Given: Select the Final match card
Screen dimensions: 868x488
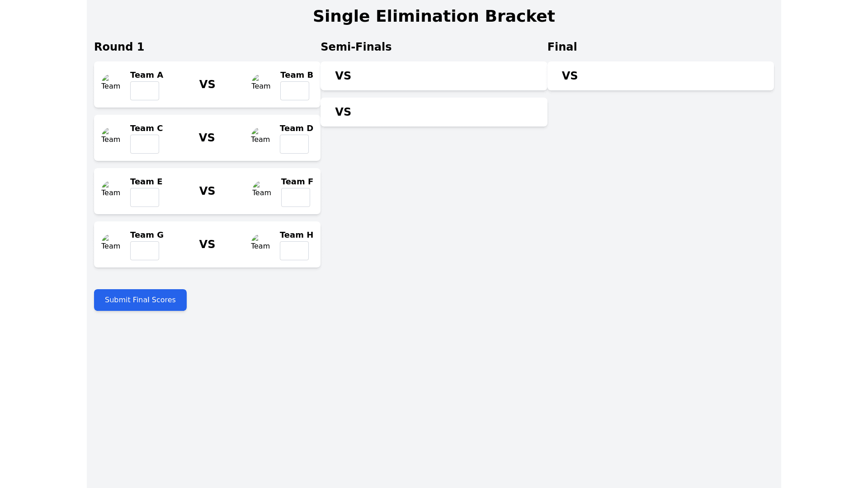Looking at the screenshot, I should click(x=660, y=76).
